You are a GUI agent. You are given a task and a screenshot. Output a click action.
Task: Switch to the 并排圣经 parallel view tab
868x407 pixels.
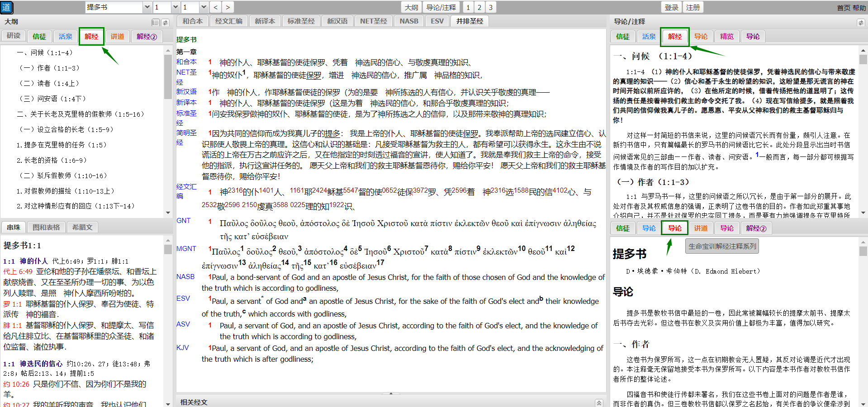pyautogui.click(x=470, y=21)
